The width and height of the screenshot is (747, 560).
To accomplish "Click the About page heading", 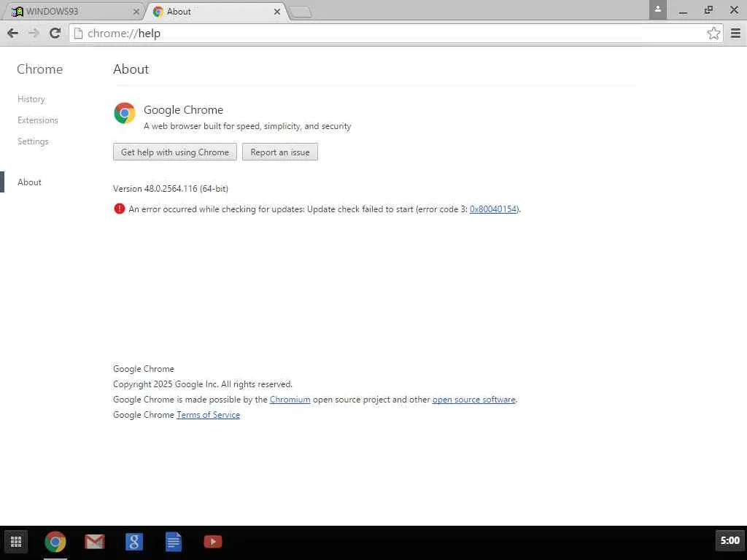I will (131, 69).
